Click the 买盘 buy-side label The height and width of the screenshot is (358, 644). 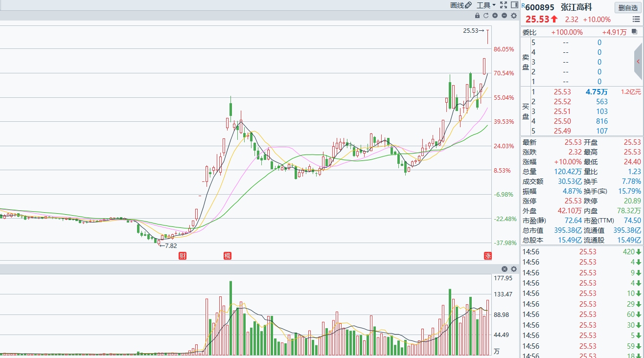[526, 111]
